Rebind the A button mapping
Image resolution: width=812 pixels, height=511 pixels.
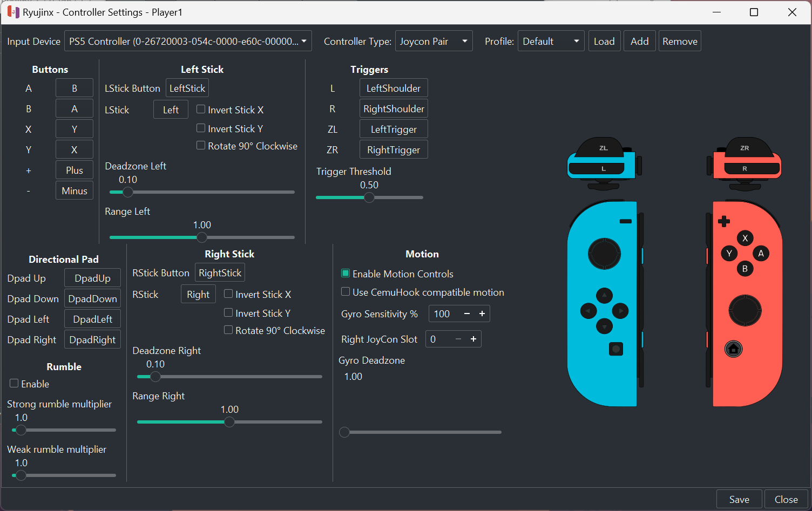tap(75, 88)
